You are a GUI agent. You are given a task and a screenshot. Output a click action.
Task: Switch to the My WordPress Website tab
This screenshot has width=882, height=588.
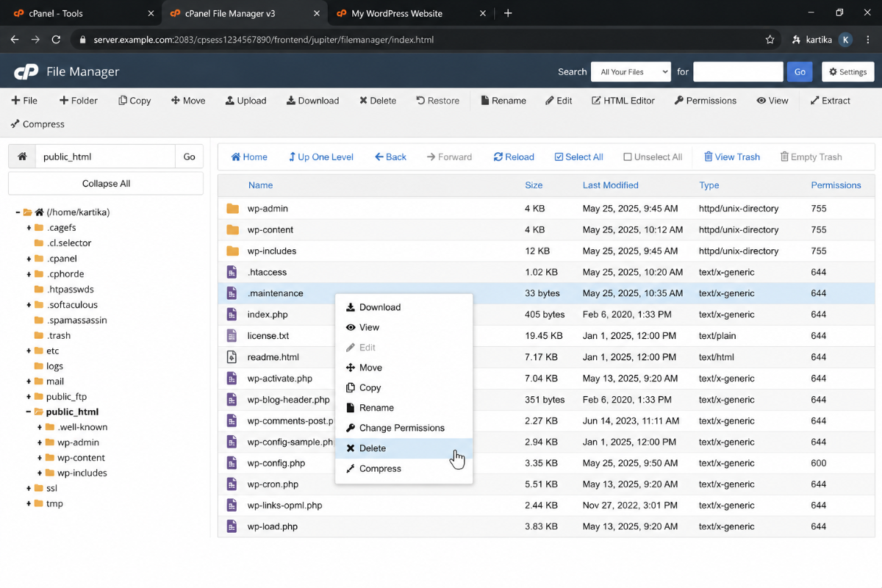pos(412,13)
